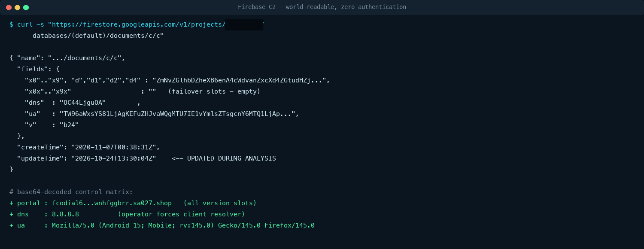Click the "(failover slots — empty)" note
Image resolution: width=644 pixels, height=249 pixels.
coord(214,91)
